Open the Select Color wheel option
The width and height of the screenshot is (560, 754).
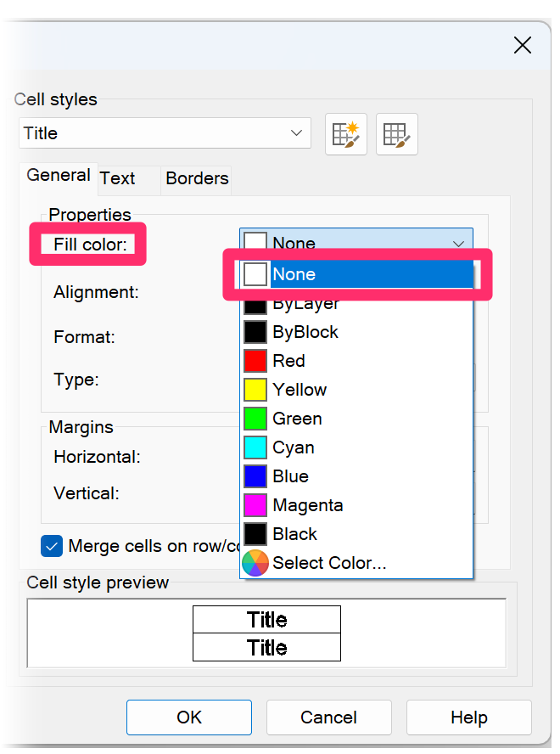356,563
